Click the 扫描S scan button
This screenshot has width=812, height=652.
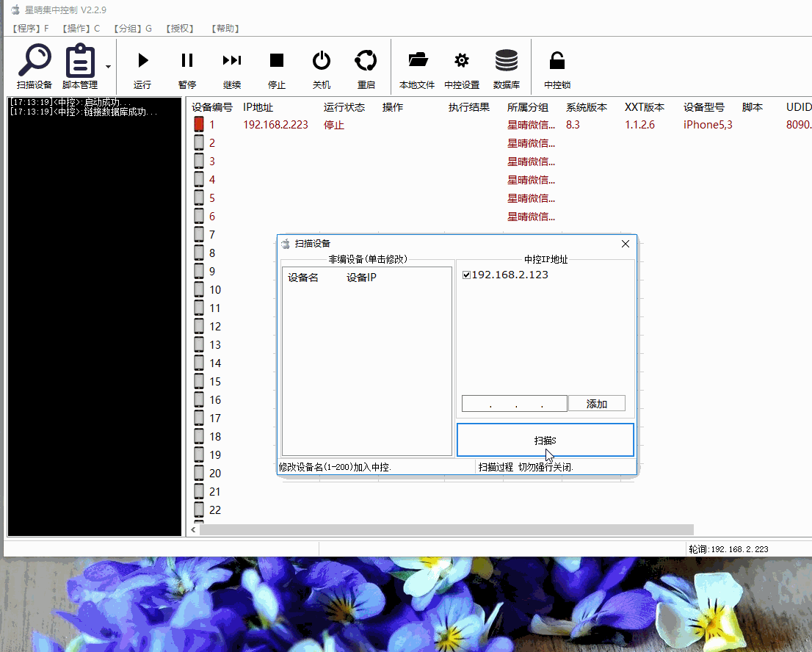coord(546,440)
